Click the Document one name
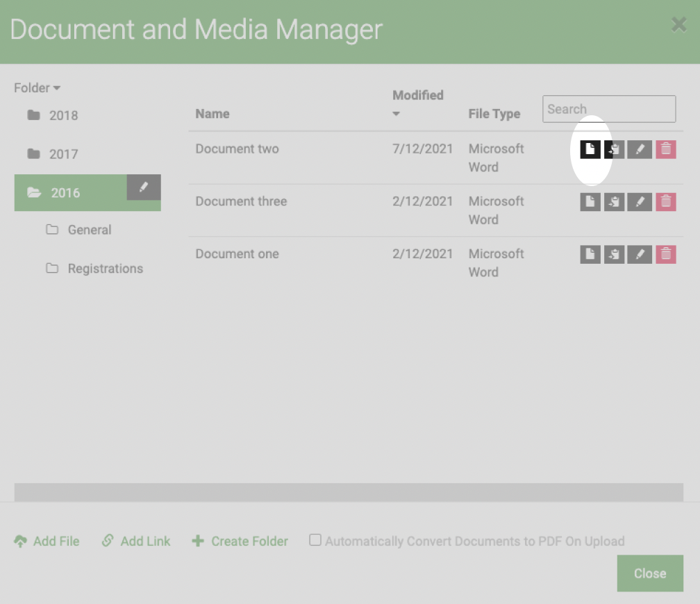The image size is (700, 604). [237, 254]
